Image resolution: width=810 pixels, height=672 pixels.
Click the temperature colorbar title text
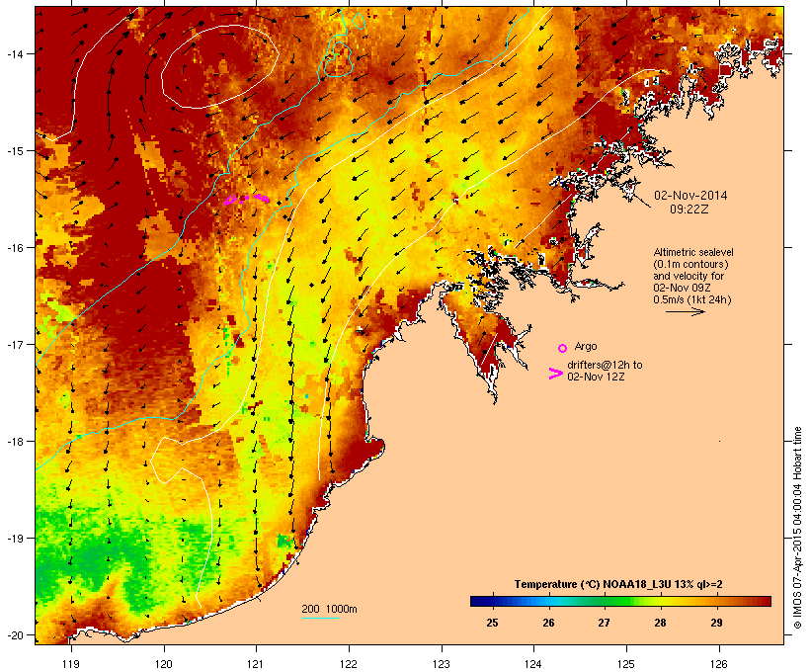(x=618, y=584)
